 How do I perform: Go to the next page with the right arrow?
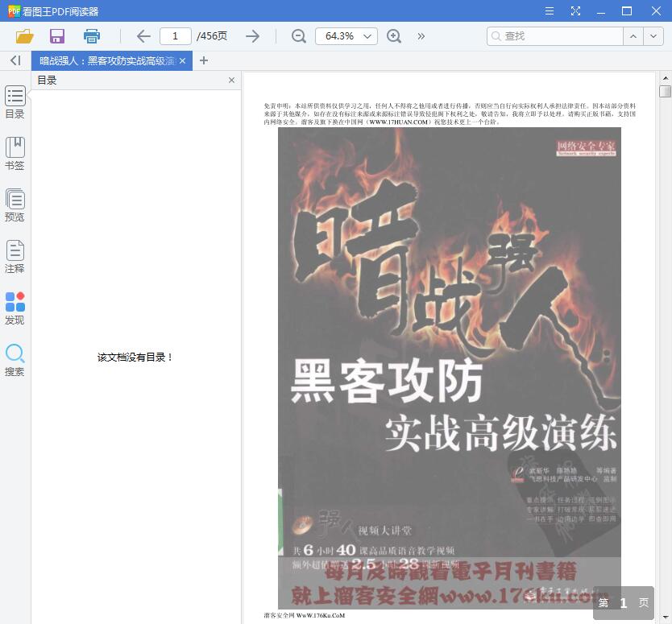coord(253,36)
